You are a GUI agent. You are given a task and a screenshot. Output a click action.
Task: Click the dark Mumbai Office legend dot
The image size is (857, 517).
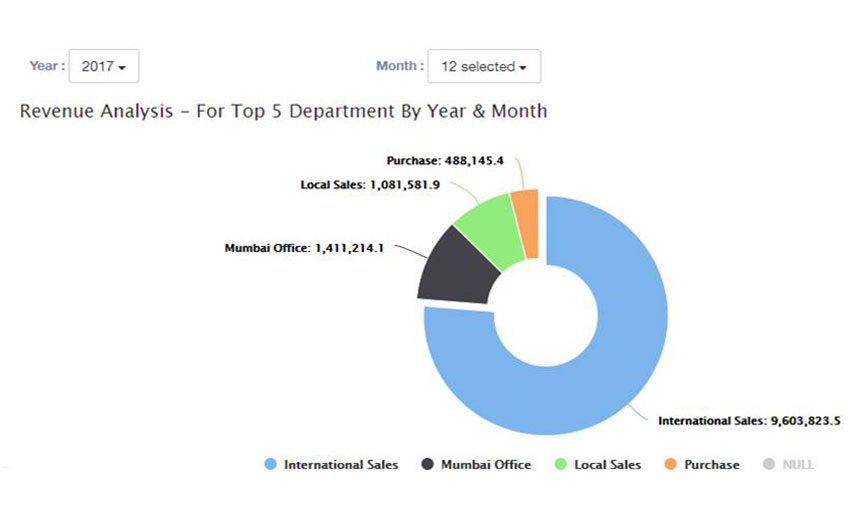coord(428,465)
